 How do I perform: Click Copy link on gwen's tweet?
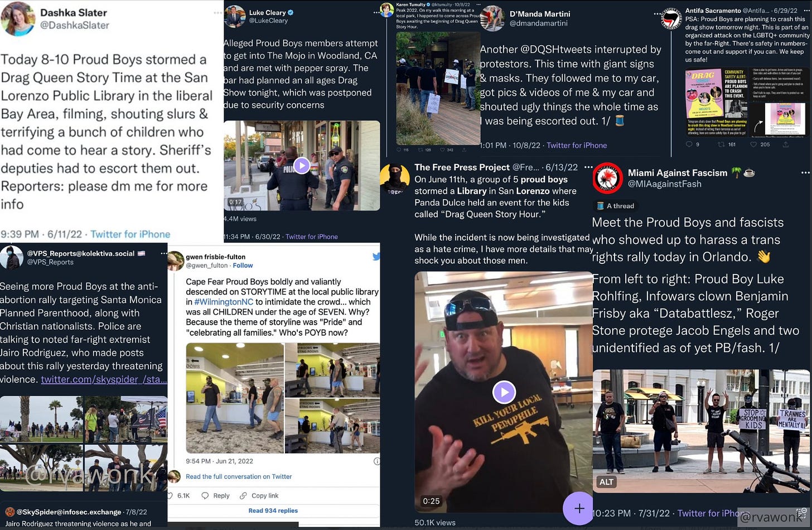[259, 495]
